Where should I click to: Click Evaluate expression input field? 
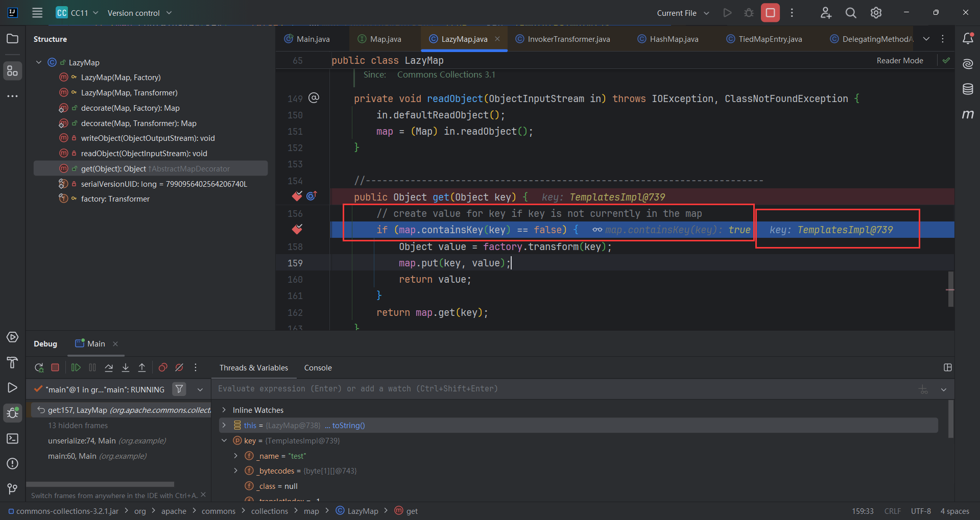564,389
